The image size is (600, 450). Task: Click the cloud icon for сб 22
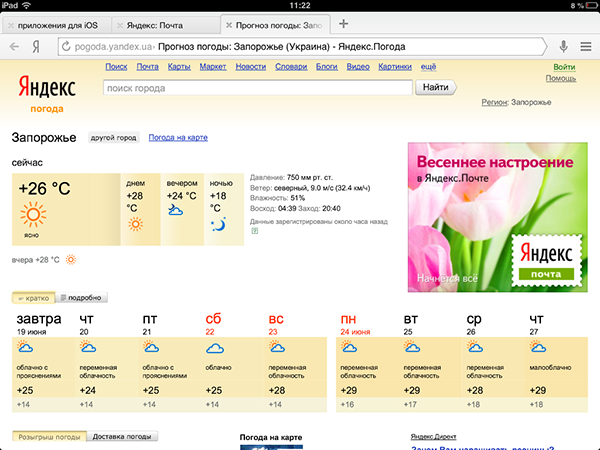(x=215, y=348)
